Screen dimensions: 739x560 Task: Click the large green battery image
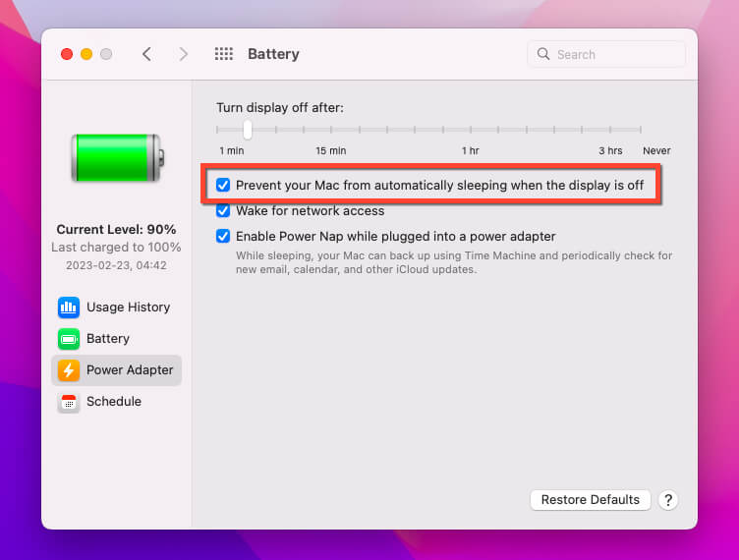tap(117, 158)
